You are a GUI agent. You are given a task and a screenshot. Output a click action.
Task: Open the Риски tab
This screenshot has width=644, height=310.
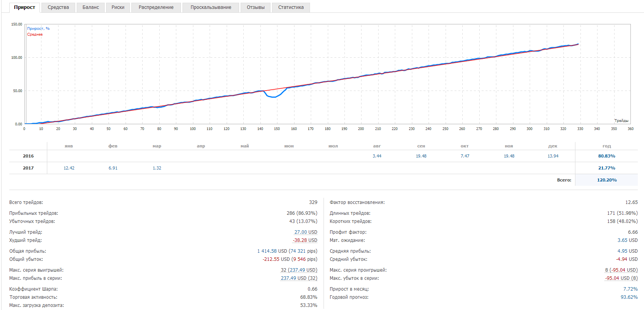[118, 7]
